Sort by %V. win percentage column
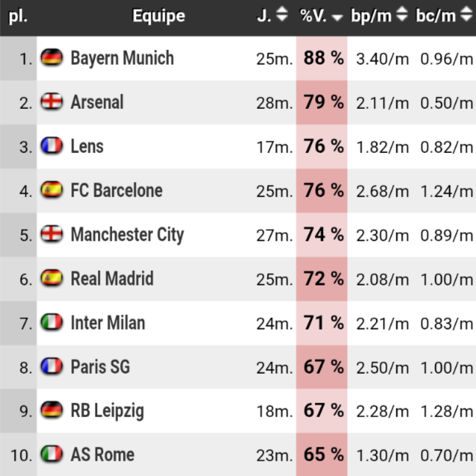The height and width of the screenshot is (476, 476). (x=322, y=15)
